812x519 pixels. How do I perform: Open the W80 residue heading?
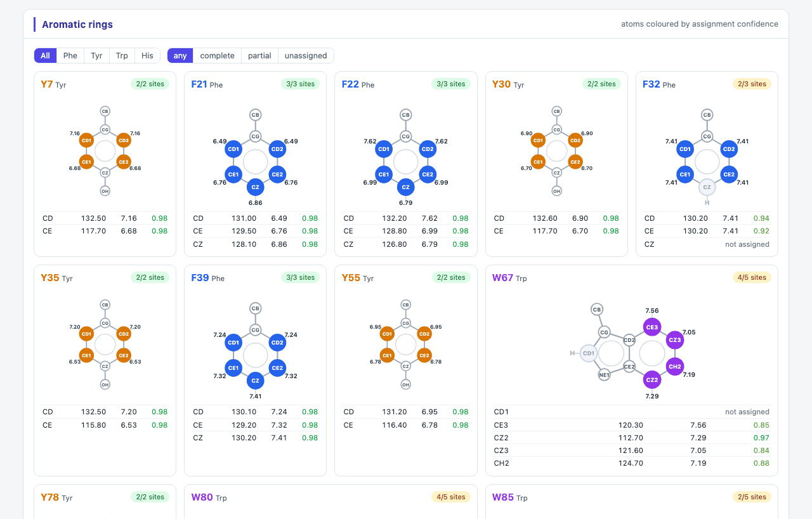pos(202,497)
